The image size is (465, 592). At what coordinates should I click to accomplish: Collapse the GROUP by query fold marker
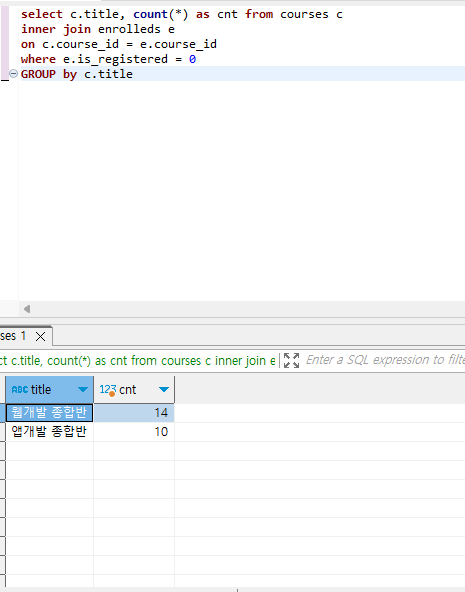tap(13, 74)
